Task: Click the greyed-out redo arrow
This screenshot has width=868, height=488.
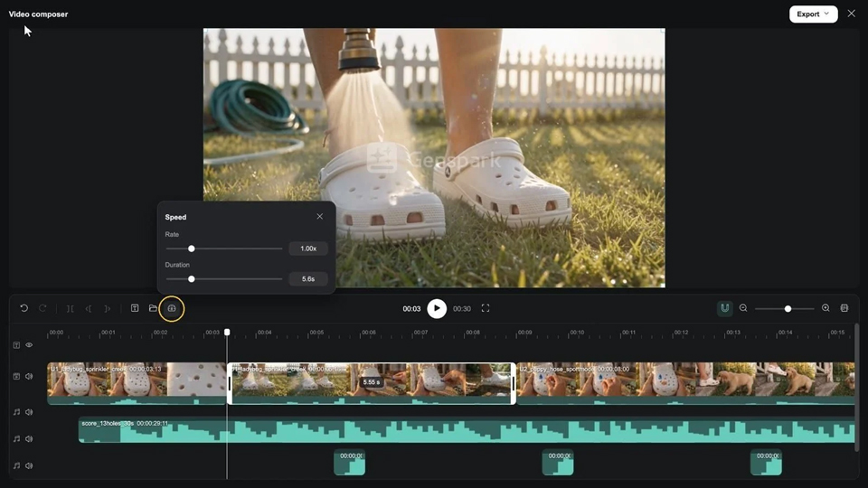Action: tap(42, 308)
